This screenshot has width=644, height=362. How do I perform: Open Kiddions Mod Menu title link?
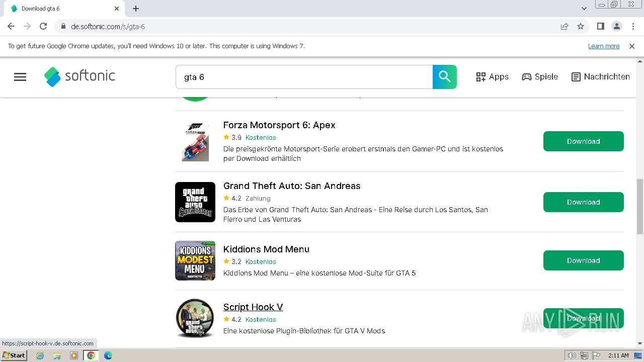point(266,249)
